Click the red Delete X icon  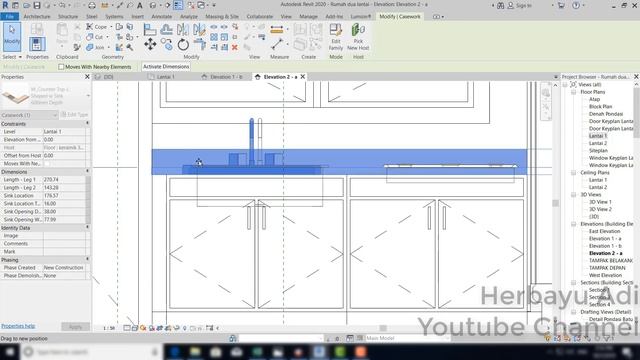pos(235,47)
